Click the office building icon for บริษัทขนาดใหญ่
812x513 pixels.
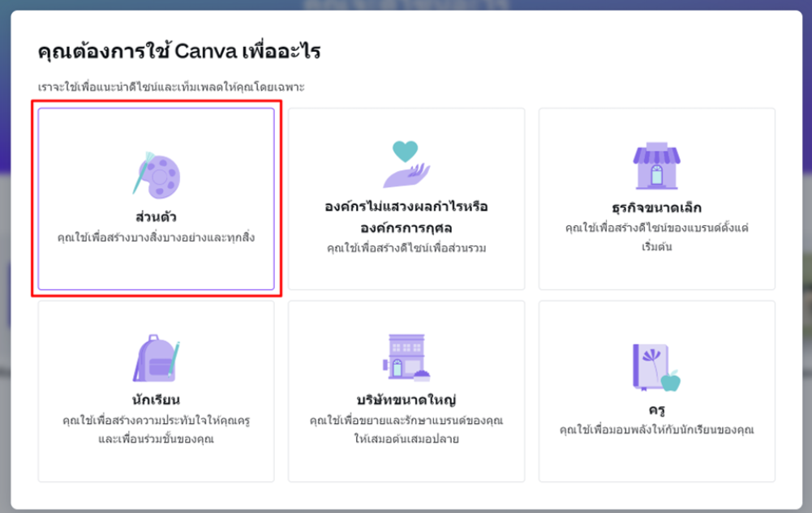coord(406,358)
